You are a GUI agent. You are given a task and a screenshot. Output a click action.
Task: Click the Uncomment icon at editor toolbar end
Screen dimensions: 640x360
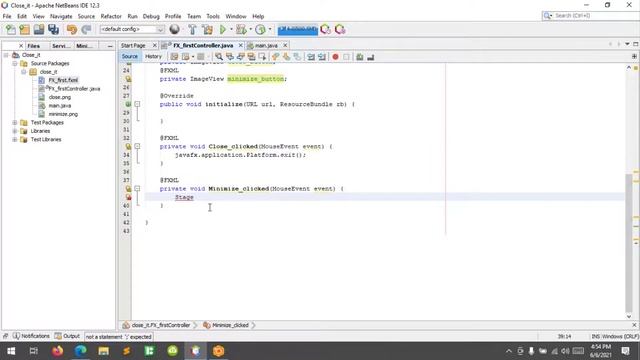[x=371, y=57]
